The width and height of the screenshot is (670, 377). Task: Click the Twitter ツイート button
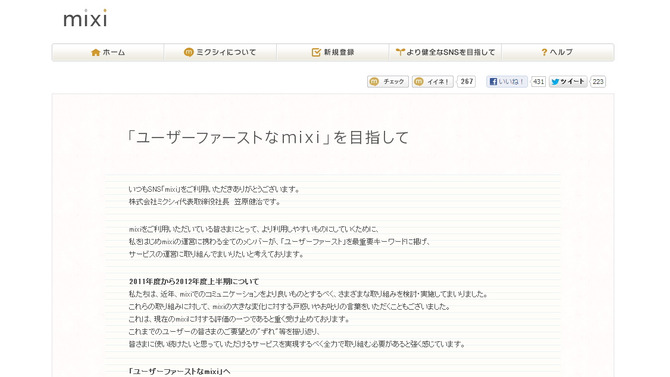tap(568, 82)
